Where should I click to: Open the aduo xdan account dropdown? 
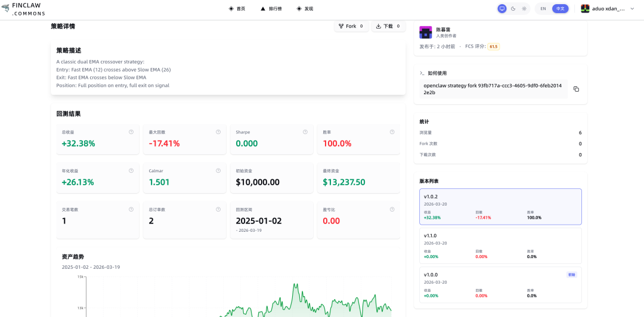[608, 9]
